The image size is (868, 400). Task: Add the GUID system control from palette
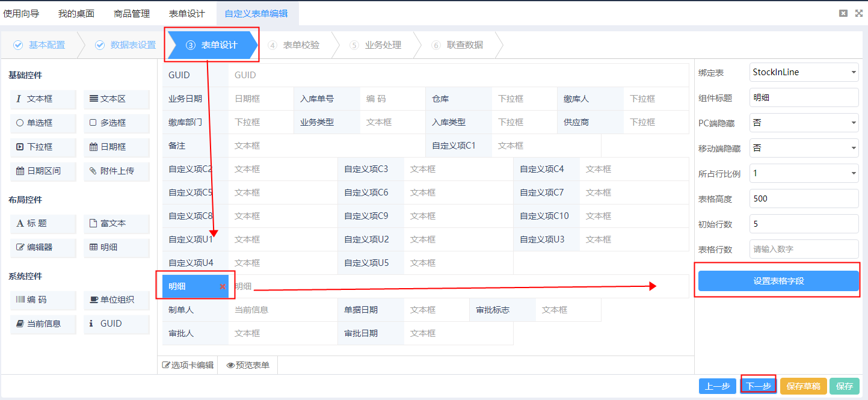117,324
